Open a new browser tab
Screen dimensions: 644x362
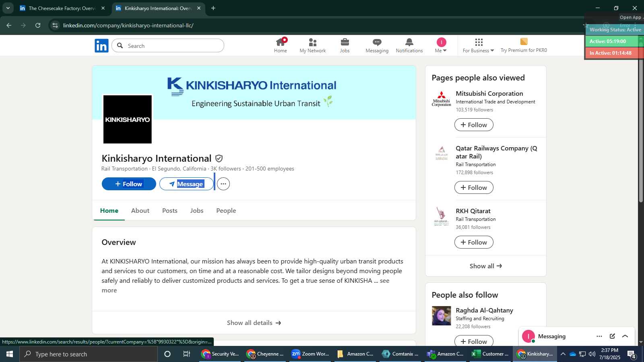pyautogui.click(x=213, y=8)
